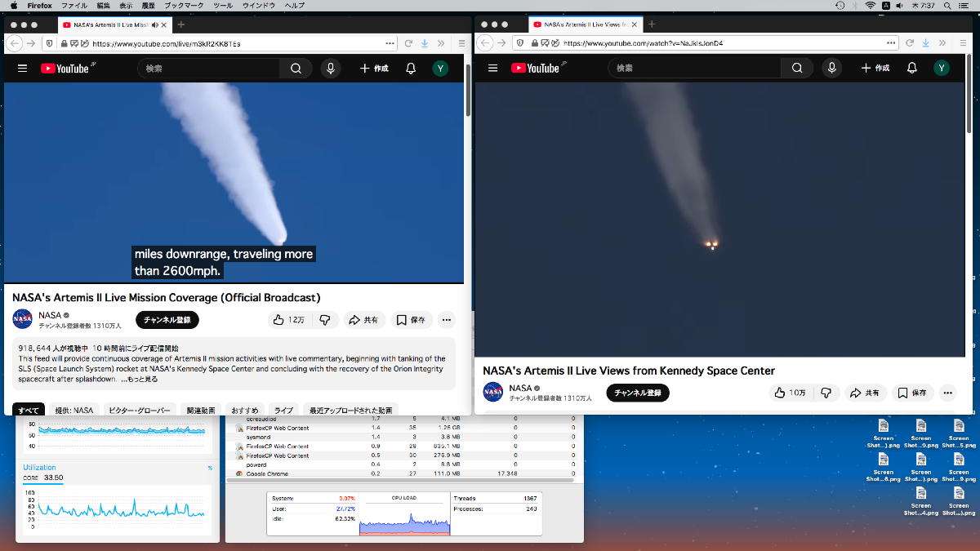
Task: Go back in right Firefox window
Action: 486,43
